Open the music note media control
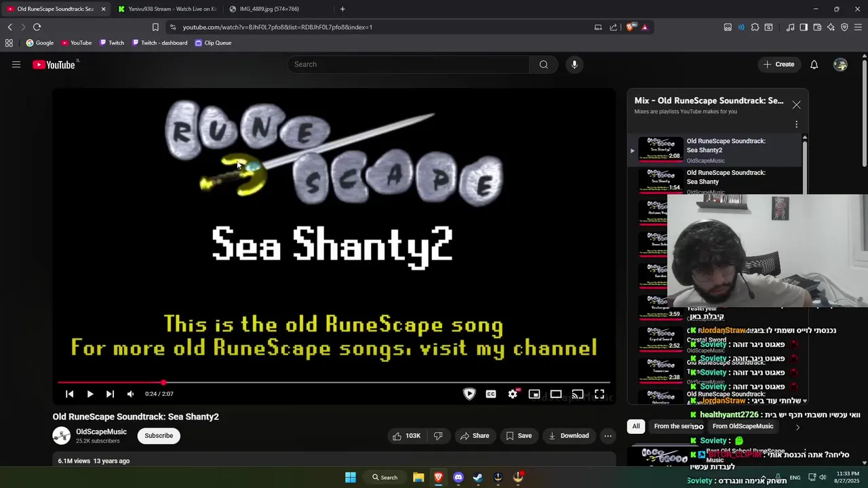Viewport: 868px width, 488px height. click(790, 27)
